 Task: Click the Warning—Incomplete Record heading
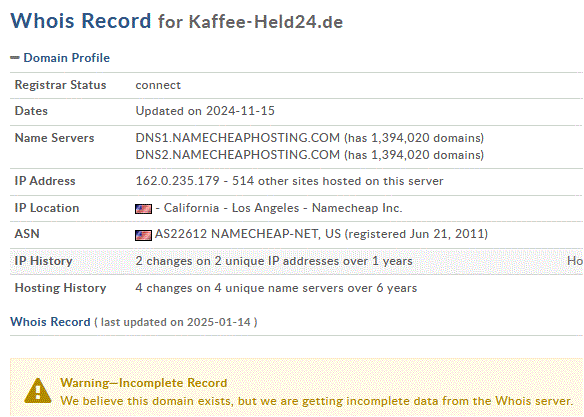(144, 383)
